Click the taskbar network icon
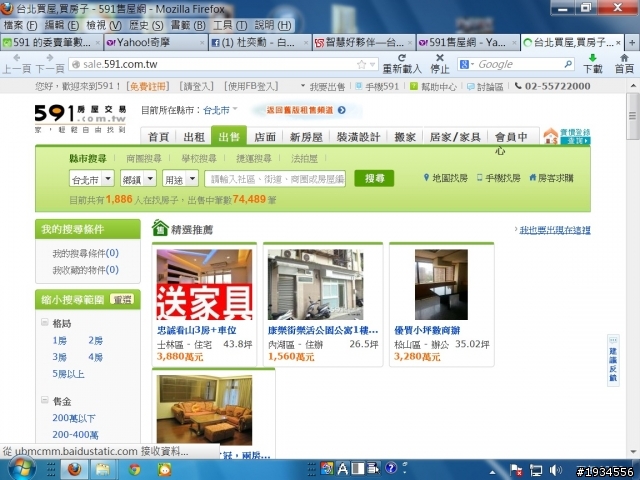 point(535,471)
